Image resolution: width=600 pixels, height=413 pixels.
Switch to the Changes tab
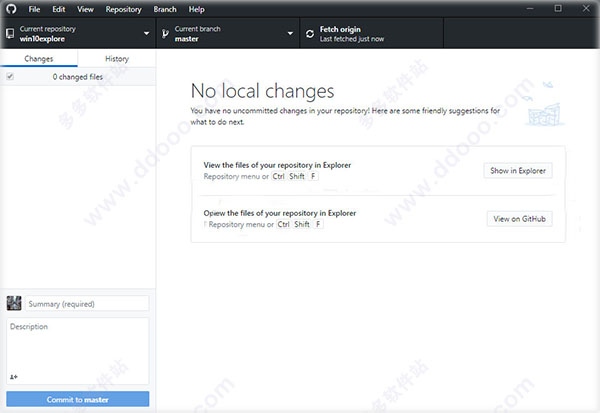click(39, 59)
